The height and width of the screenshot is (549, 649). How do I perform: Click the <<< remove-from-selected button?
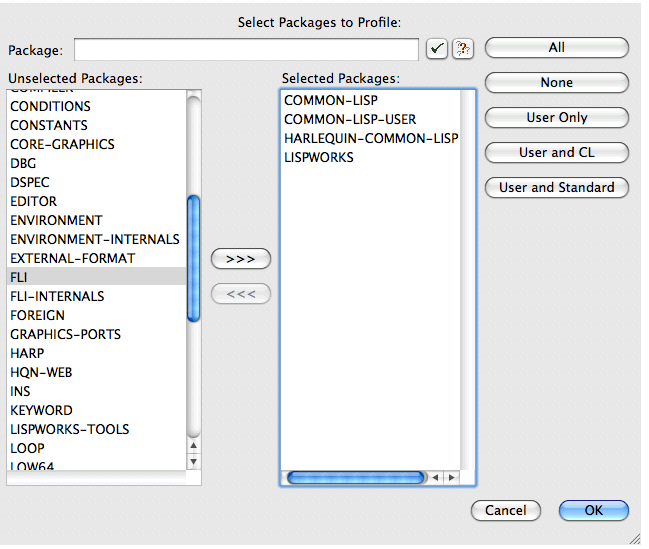pos(241,294)
